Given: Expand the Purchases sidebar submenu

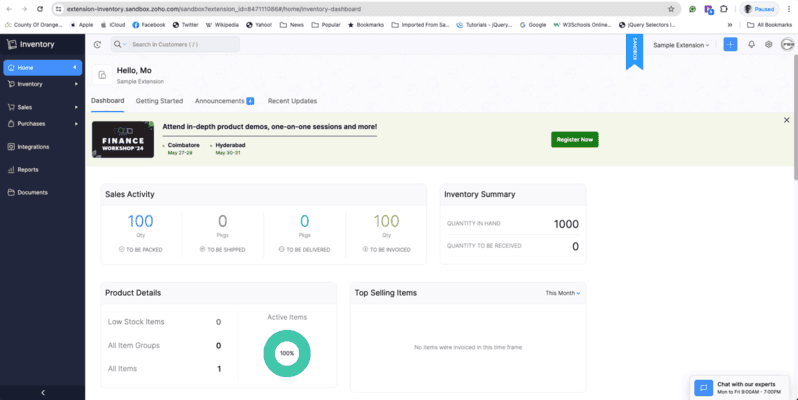Looking at the screenshot, I should tap(76, 123).
